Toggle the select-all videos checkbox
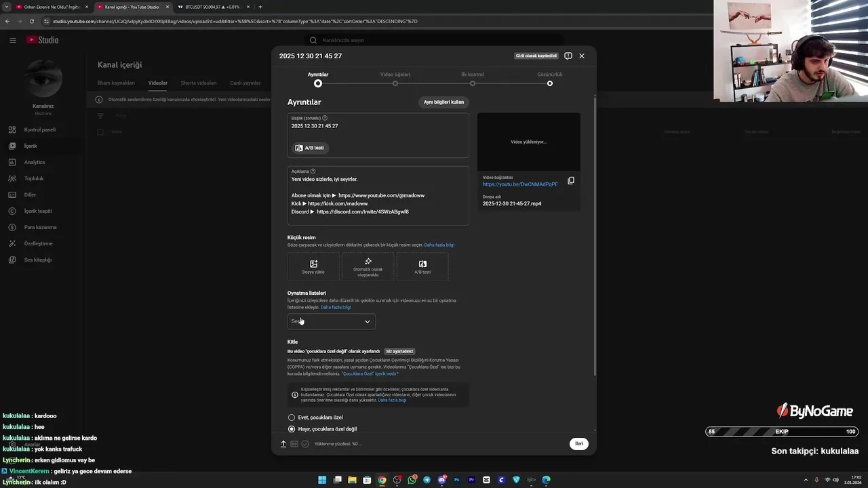Screen dimensions: 868x488 coord(100,131)
